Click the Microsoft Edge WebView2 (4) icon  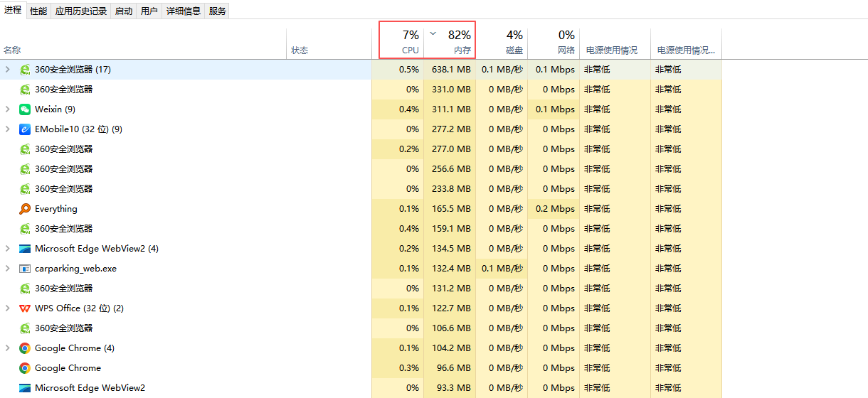click(x=25, y=249)
